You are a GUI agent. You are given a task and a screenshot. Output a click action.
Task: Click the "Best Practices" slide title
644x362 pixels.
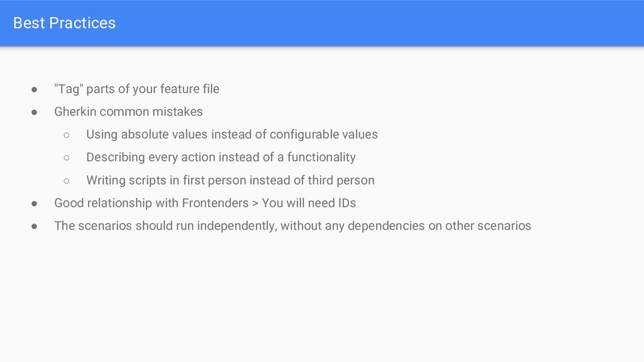(64, 23)
